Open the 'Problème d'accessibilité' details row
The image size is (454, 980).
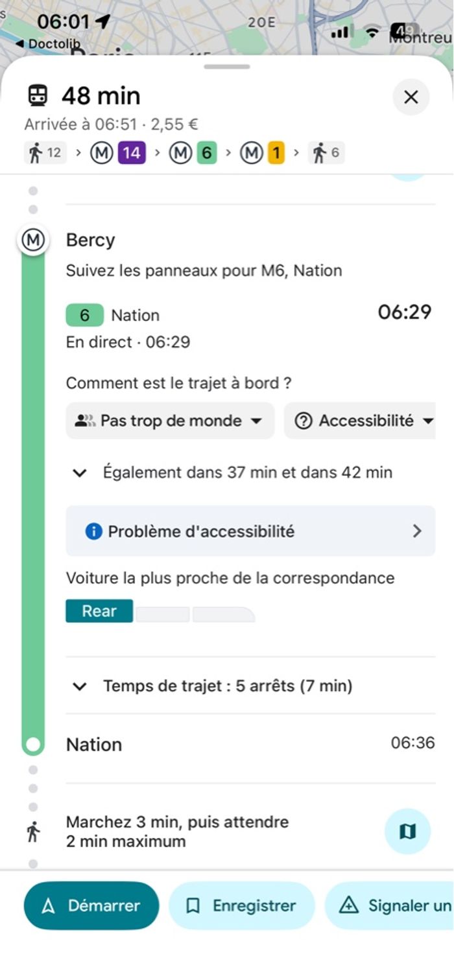(x=250, y=531)
